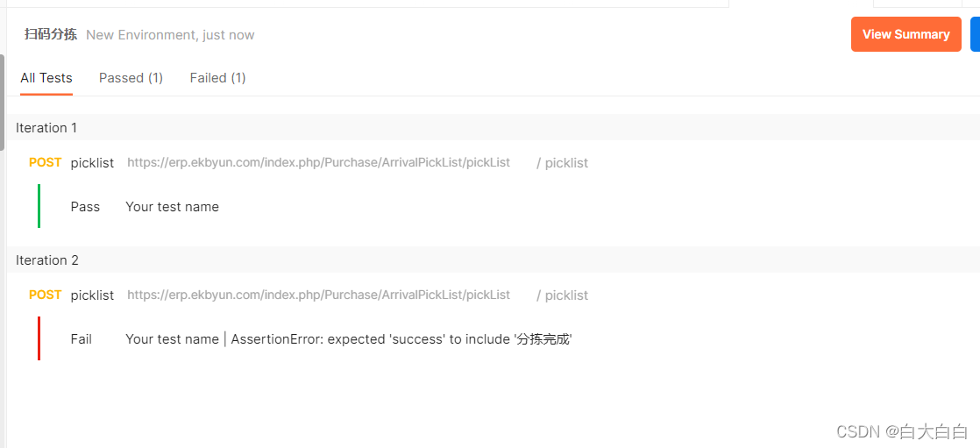Show only Passed (1) tests
This screenshot has width=980, height=448.
(131, 78)
